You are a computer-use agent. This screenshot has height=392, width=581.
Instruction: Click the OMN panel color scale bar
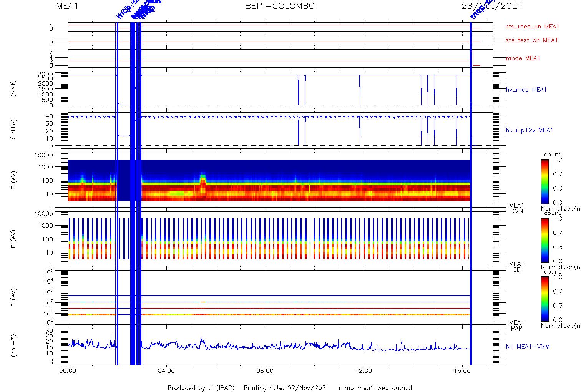pos(544,181)
